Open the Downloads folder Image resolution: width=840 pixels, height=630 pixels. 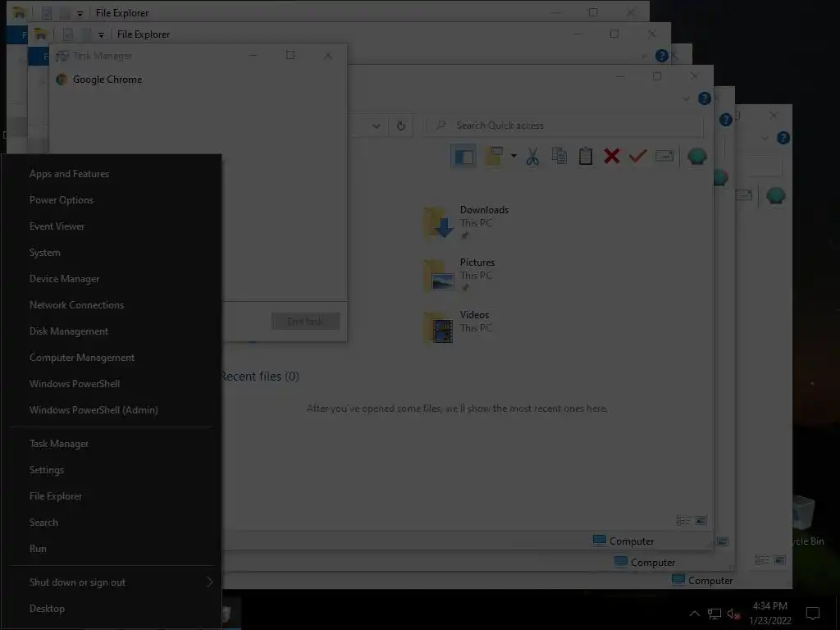(x=467, y=221)
